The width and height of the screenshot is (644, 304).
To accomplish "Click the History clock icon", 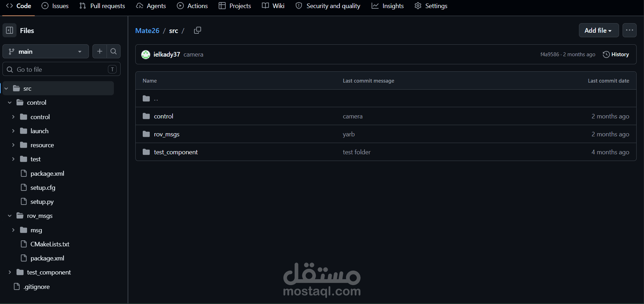I will [606, 54].
